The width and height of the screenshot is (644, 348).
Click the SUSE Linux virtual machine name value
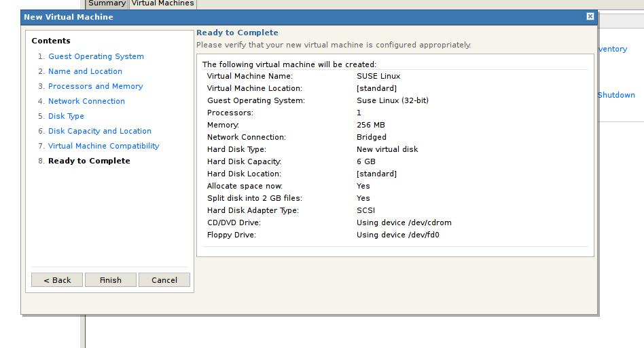click(x=378, y=77)
